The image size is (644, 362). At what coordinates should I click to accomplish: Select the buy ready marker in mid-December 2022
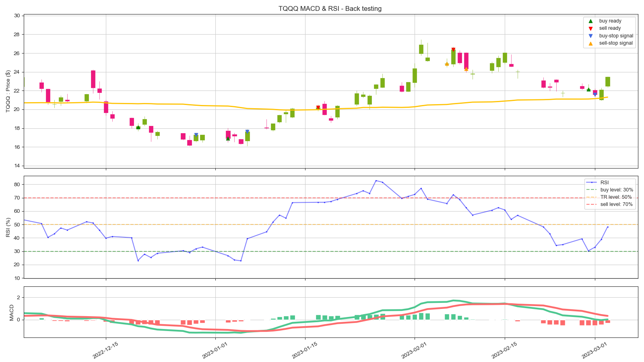pyautogui.click(x=138, y=127)
